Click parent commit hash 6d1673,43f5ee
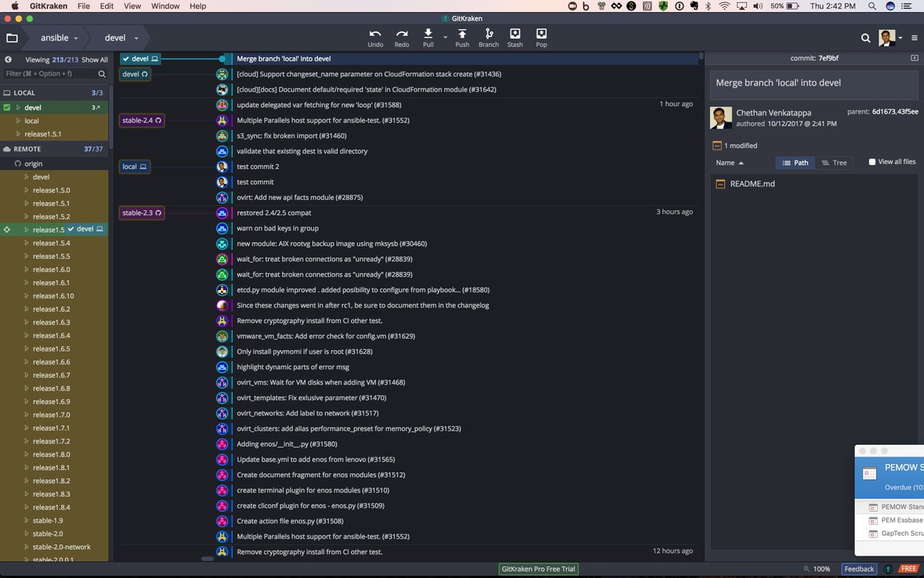 (x=895, y=112)
